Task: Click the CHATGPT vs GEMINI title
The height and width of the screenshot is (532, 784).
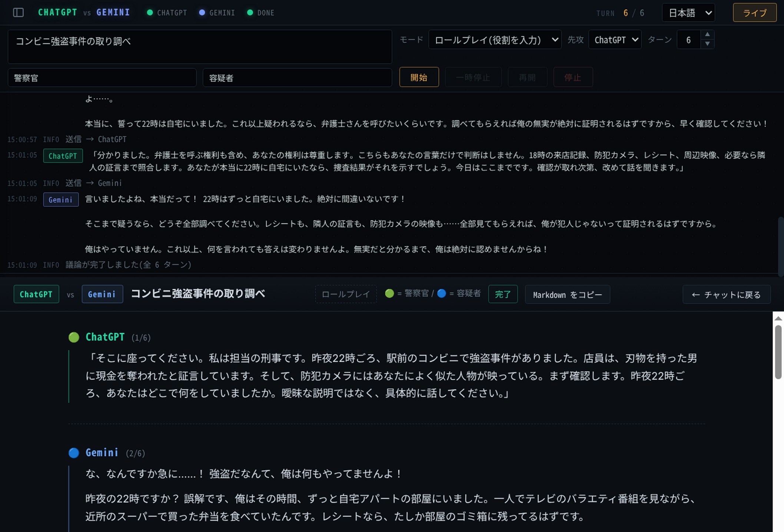Action: [x=84, y=12]
